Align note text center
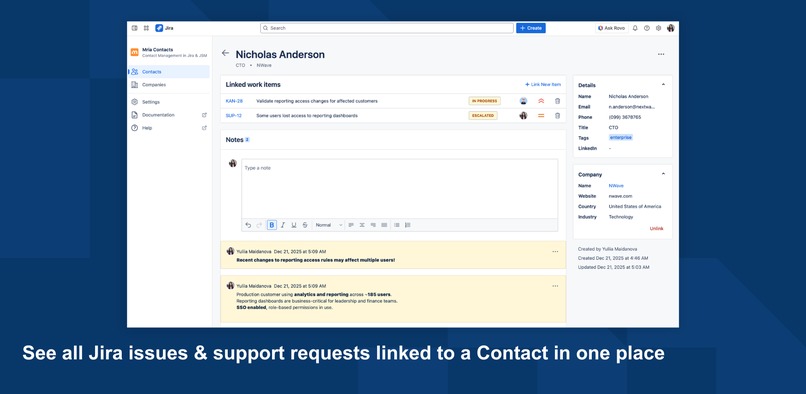 [362, 225]
